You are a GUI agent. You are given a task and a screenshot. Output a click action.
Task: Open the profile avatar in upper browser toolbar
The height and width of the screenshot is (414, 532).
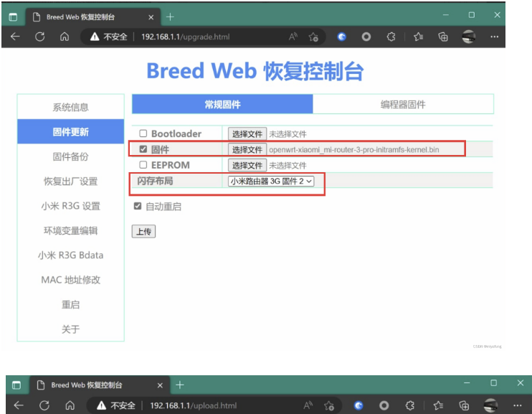469,37
